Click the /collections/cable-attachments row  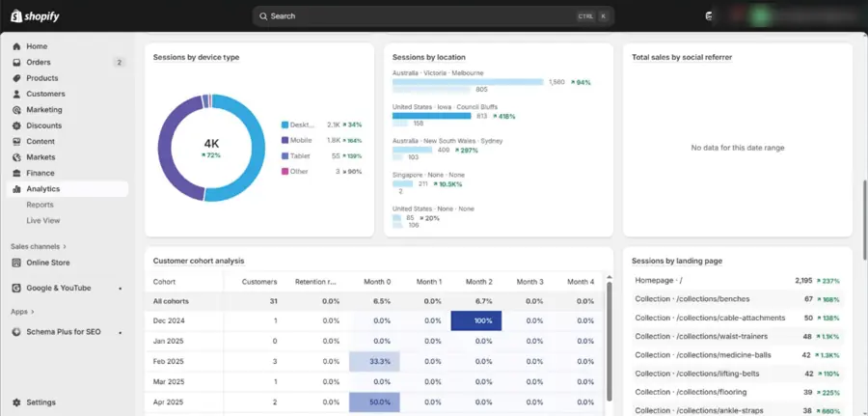pos(738,318)
